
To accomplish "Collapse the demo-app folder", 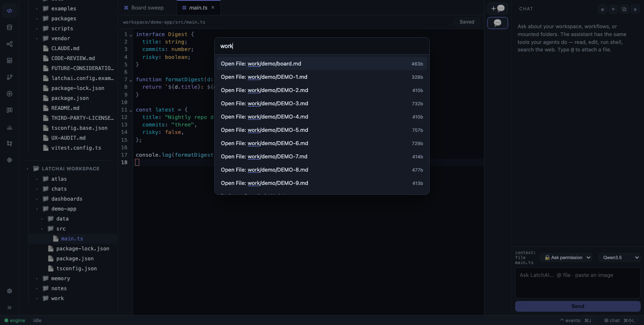I will point(37,209).
